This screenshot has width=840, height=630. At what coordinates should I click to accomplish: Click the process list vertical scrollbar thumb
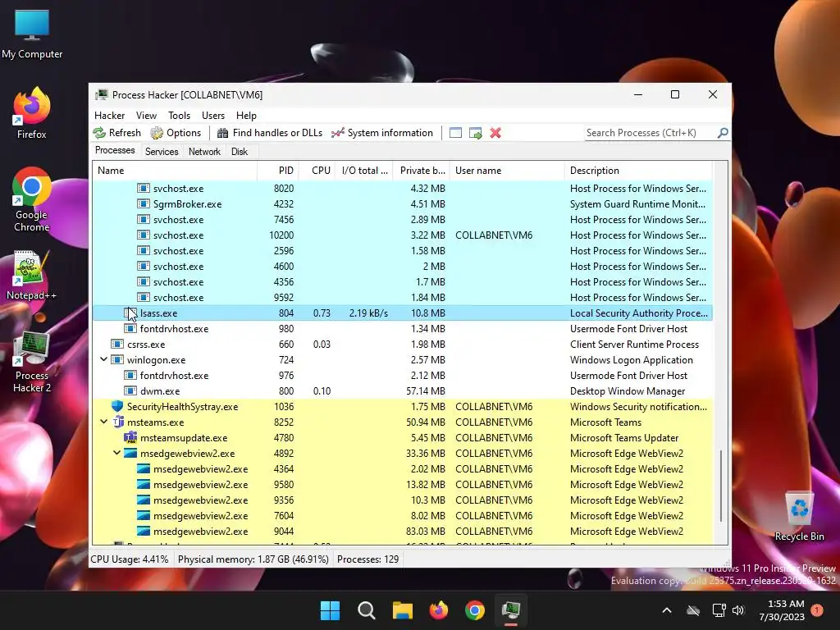click(721, 486)
